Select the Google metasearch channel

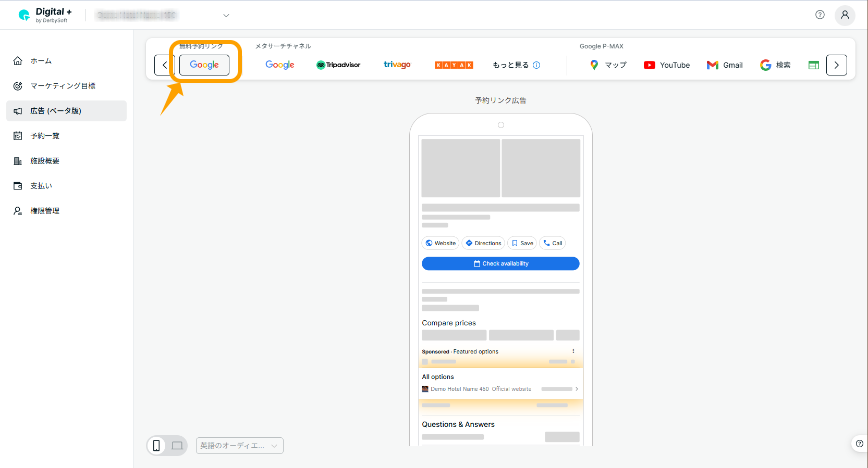[x=280, y=65]
